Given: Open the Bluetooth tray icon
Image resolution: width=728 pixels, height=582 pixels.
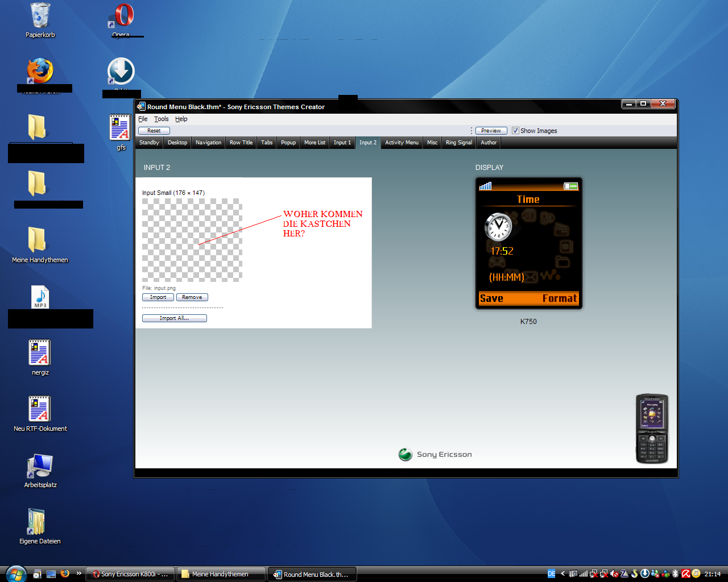Looking at the screenshot, I should tap(675, 574).
